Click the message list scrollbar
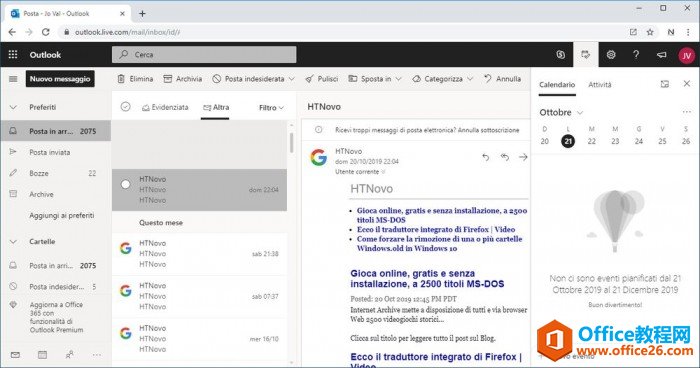 pyautogui.click(x=292, y=143)
